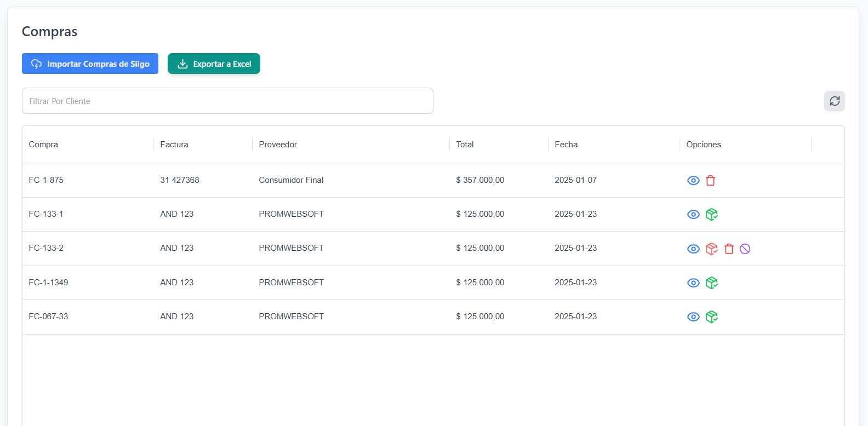The height and width of the screenshot is (426, 868).
Task: Select cell FC-133-1
Action: tap(46, 214)
